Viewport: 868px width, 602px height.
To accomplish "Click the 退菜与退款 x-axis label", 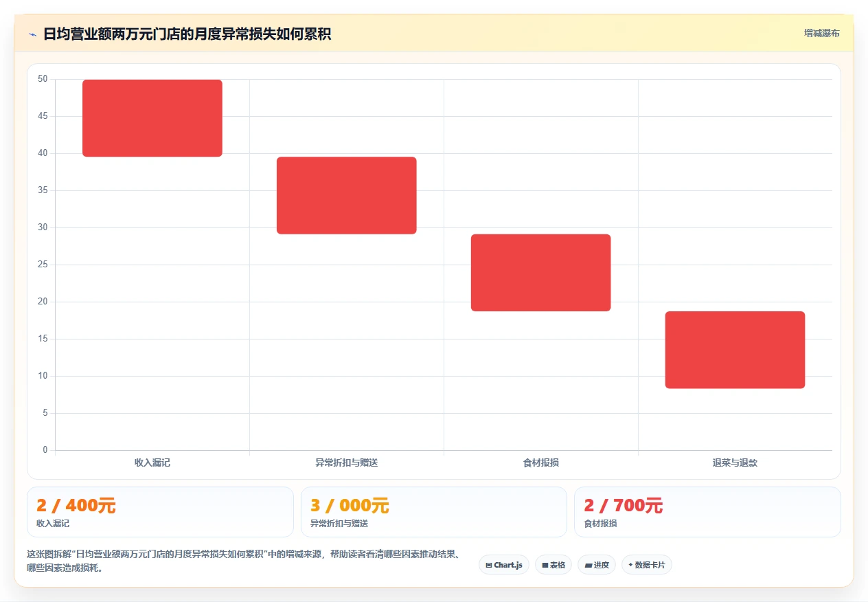I will click(x=735, y=463).
